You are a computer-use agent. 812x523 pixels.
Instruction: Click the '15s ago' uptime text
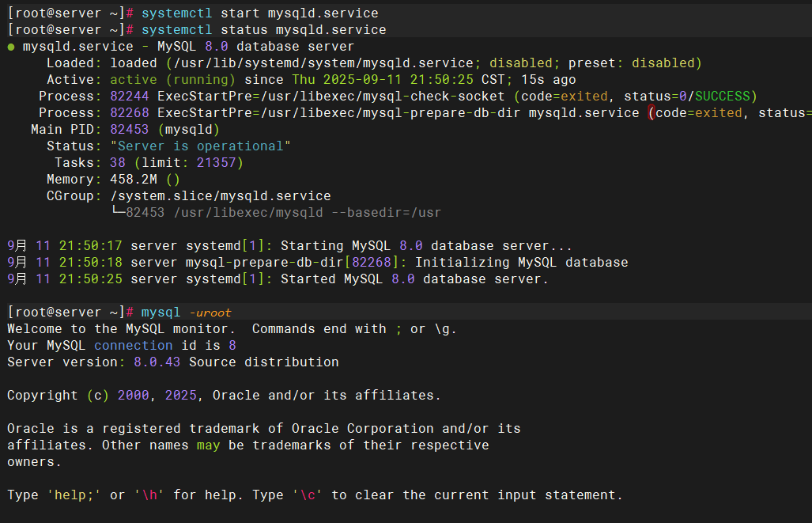coord(549,79)
